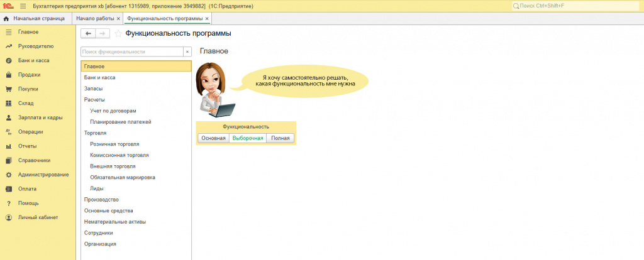
Task: Select Нематериальные активы in the list
Action: pos(136,222)
